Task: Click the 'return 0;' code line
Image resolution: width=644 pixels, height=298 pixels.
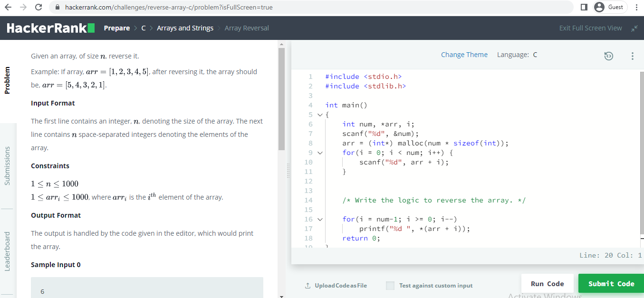Action: 361,238
